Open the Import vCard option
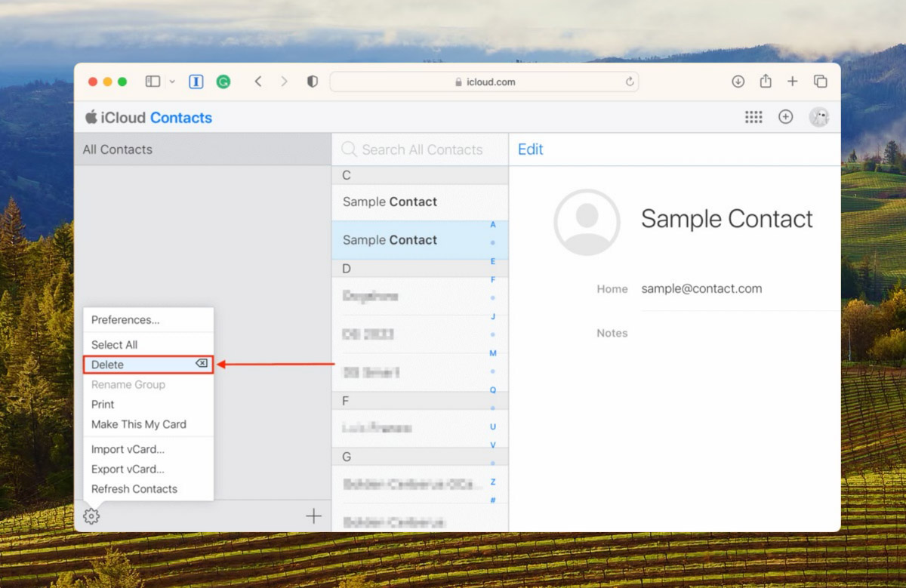 (x=128, y=449)
